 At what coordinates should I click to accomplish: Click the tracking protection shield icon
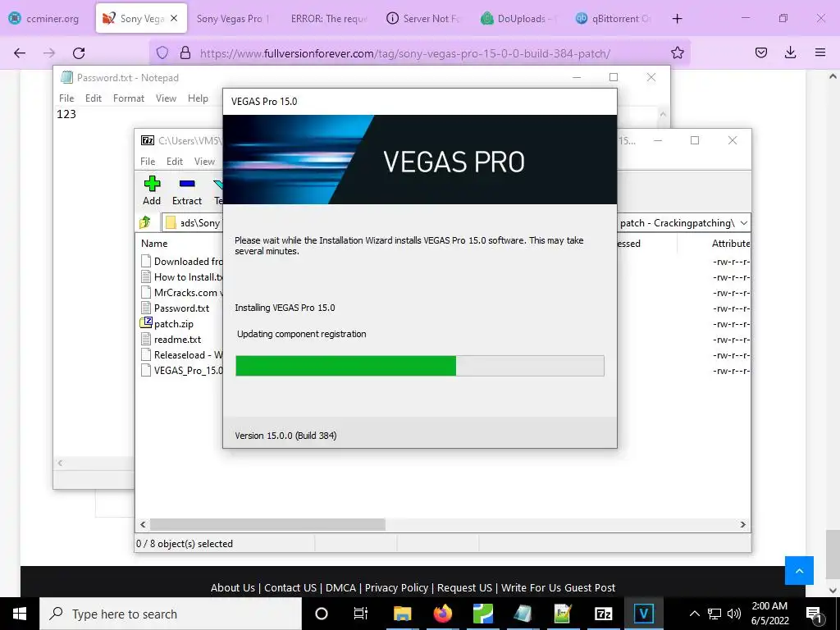point(162,53)
